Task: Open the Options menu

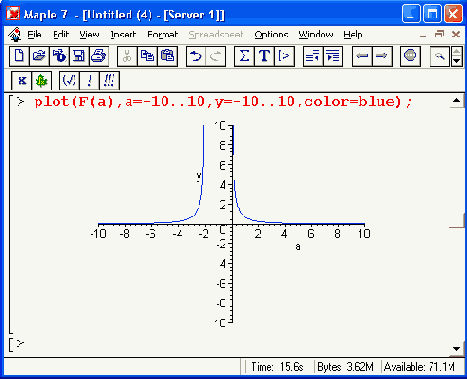Action: coord(271,34)
